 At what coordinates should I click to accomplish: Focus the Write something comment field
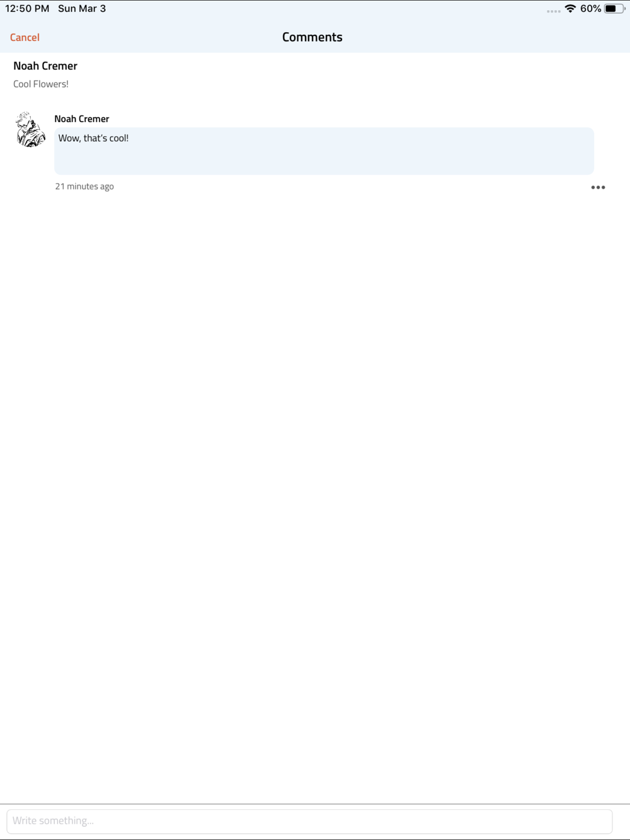(309, 821)
